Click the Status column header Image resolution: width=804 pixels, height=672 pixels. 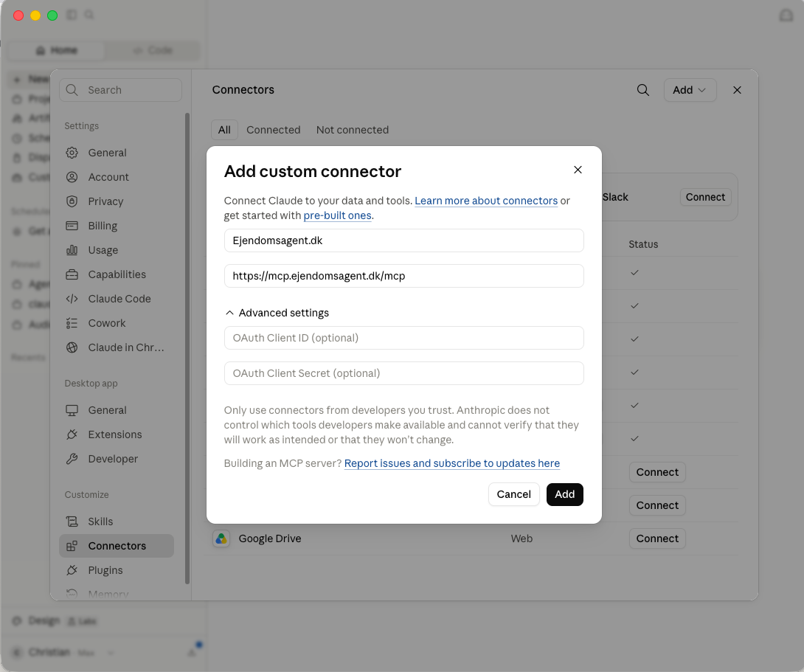(643, 244)
